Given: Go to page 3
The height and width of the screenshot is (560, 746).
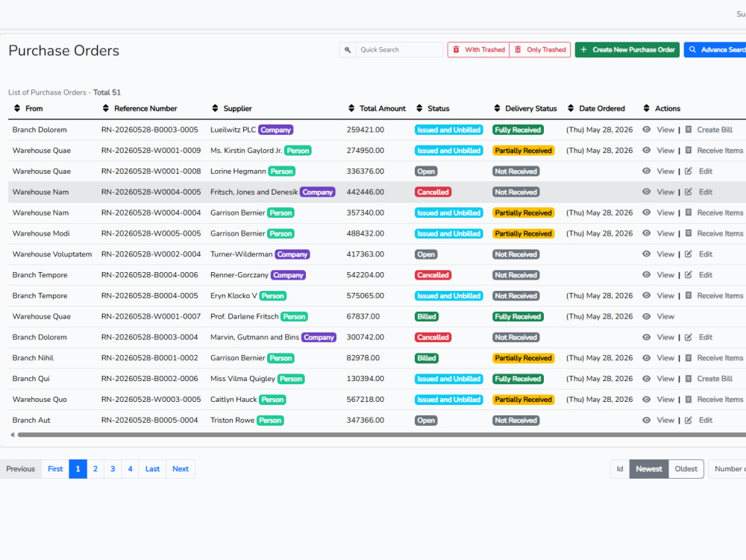Looking at the screenshot, I should (113, 469).
